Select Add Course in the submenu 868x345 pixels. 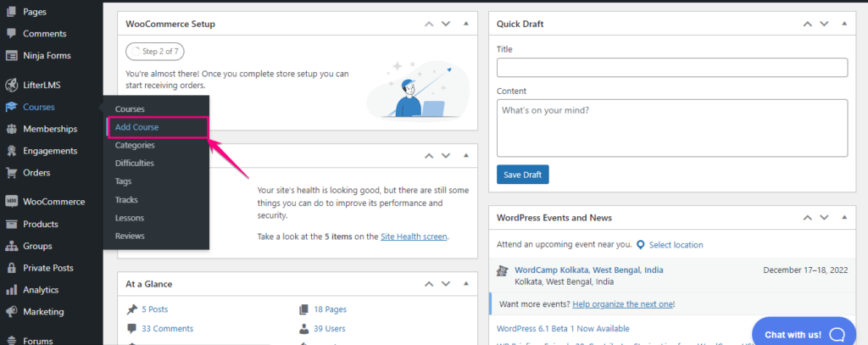tap(136, 127)
